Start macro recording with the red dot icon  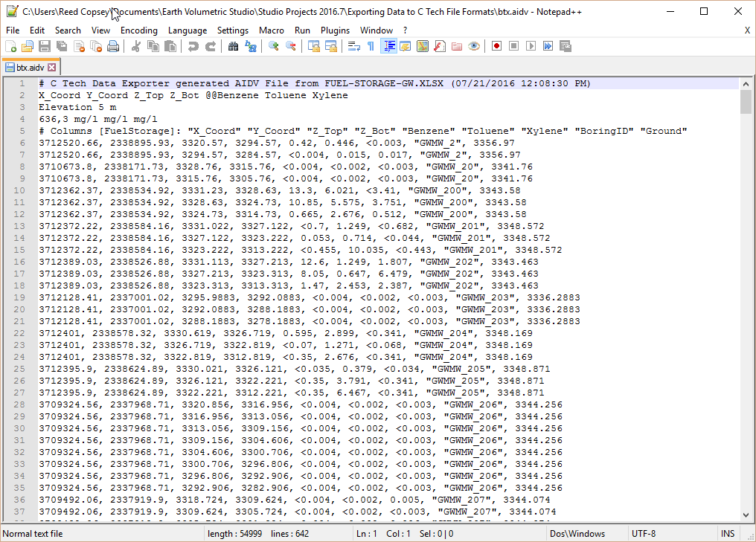point(496,46)
